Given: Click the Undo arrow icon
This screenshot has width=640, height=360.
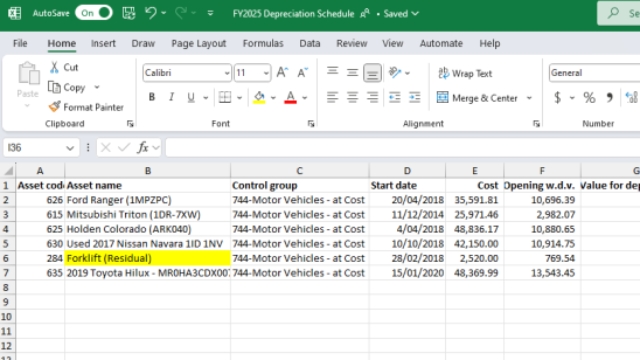Looking at the screenshot, I should click(x=151, y=13).
